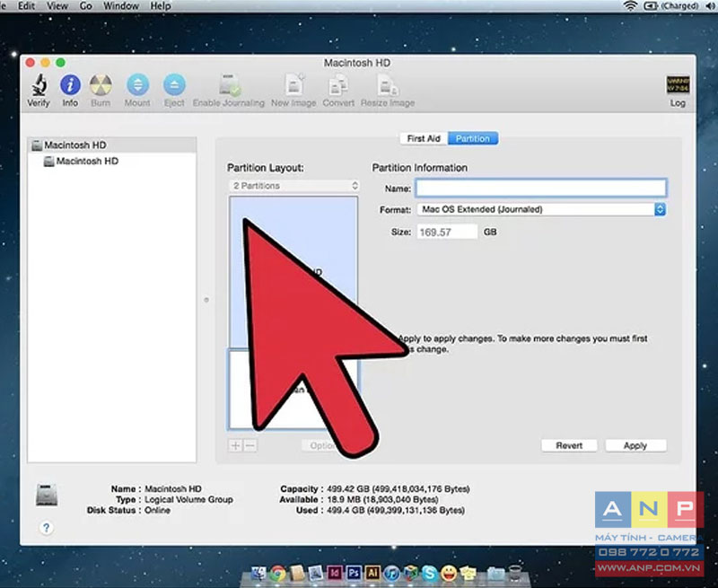
Task: Click the New Image icon
Action: [293, 85]
